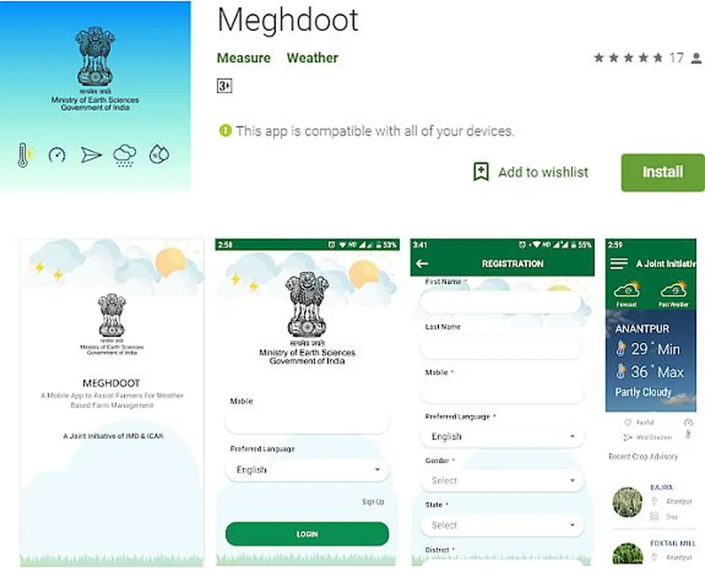Expand Preferred Language dropdown on Registration screen
Viewport: 705px width, 588px height.
502,436
